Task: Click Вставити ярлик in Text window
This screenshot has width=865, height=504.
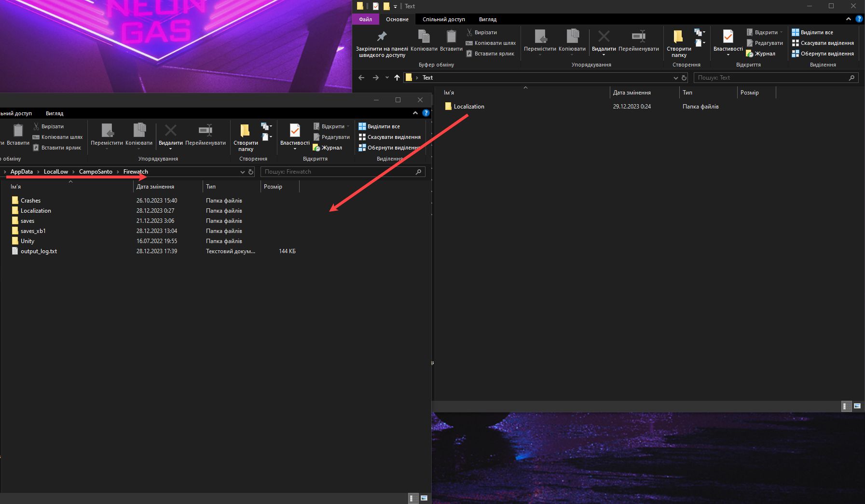Action: coord(490,54)
